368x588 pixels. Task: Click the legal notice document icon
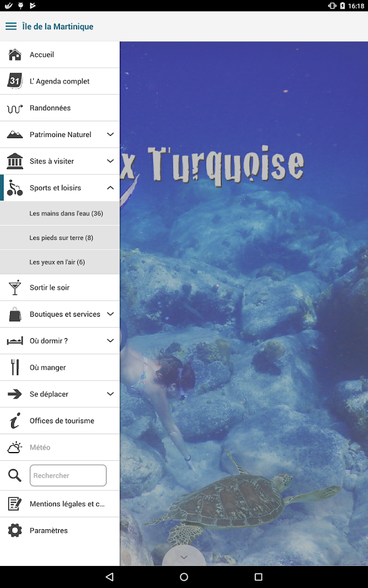(15, 503)
